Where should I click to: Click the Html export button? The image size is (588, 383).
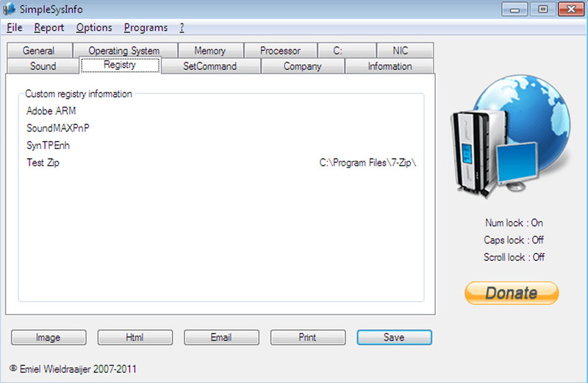click(135, 337)
